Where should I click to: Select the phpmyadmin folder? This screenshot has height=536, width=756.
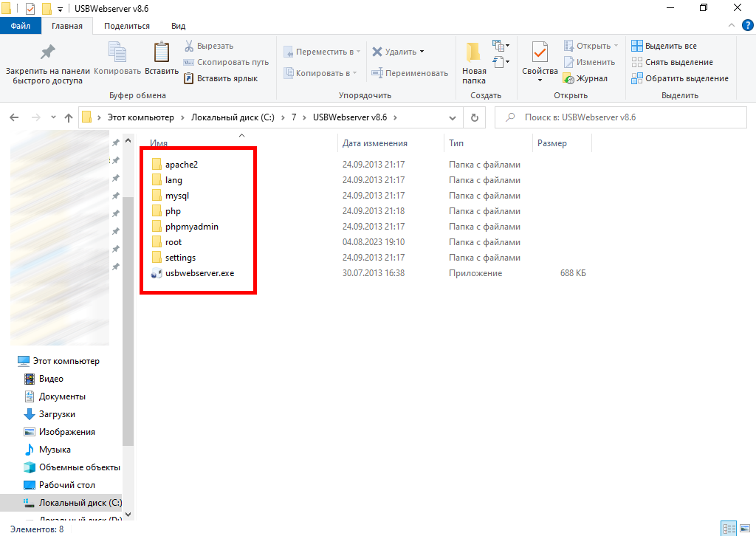[x=191, y=227]
